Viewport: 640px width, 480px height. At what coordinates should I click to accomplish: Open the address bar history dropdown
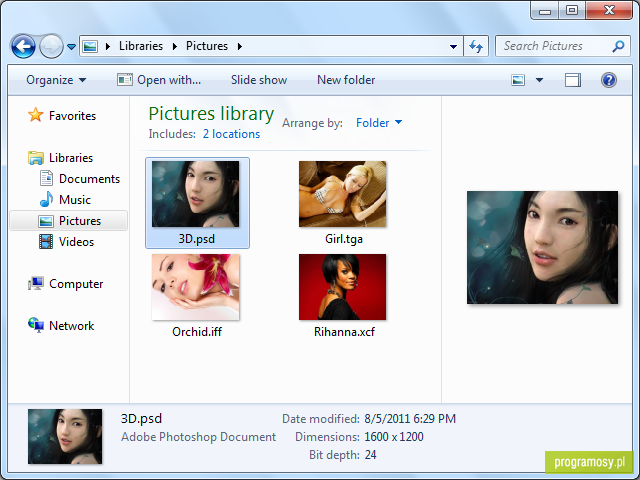[453, 47]
